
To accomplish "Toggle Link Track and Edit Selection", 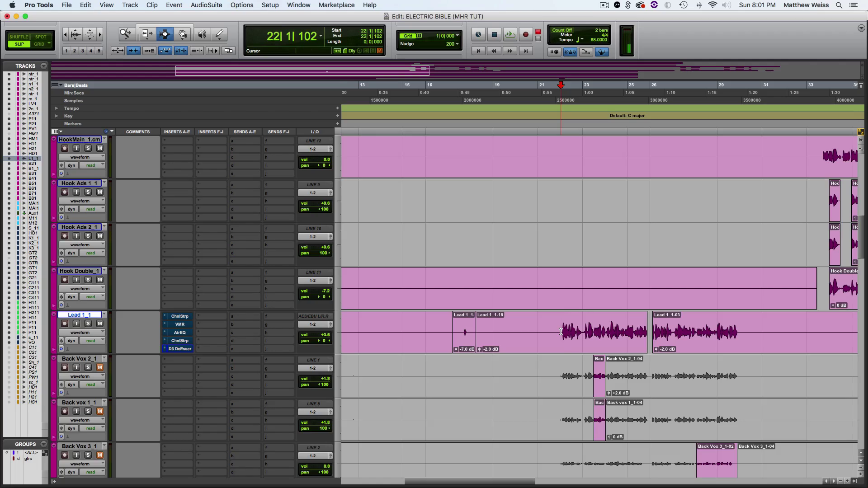I will (197, 51).
